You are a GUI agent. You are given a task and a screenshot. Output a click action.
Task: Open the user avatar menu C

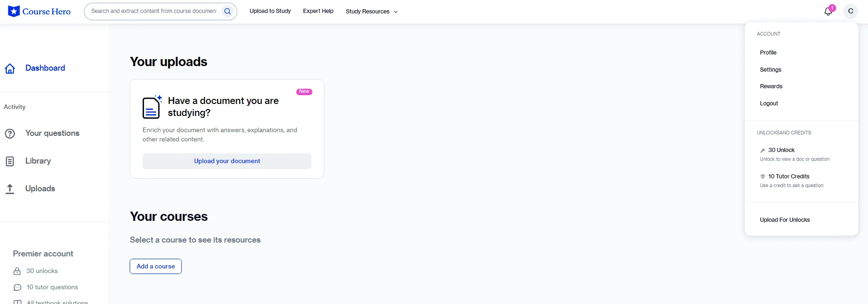850,11
